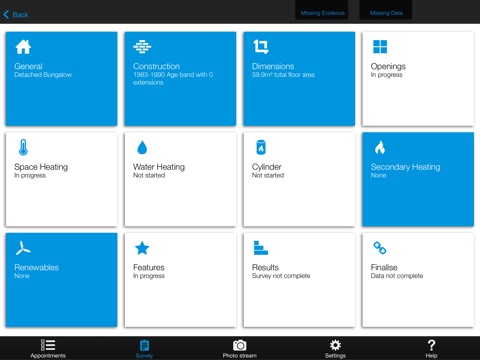Screen dimensions: 480x360
Task: Click the thermometer icon for Space Heating
Action: point(23,147)
